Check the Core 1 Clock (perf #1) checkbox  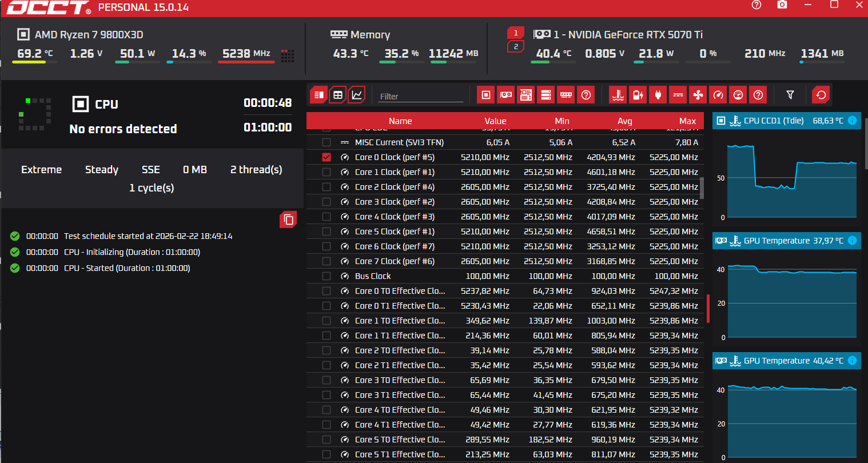click(x=327, y=172)
